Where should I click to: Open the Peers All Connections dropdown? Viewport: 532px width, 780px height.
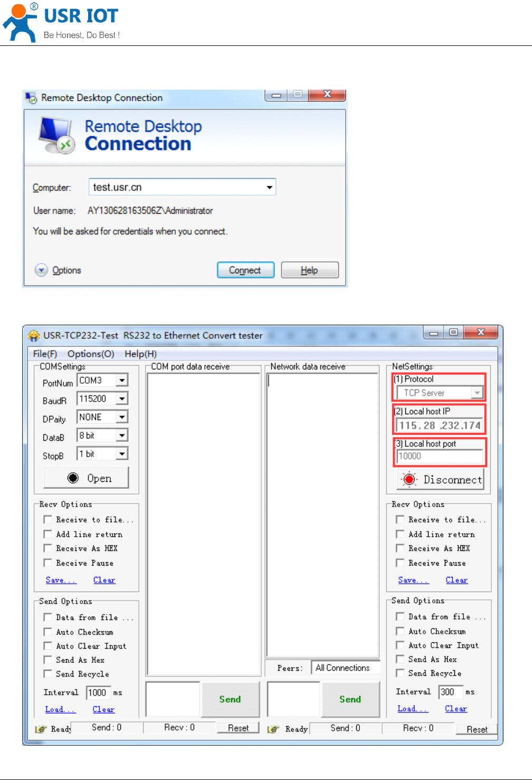tap(346, 668)
